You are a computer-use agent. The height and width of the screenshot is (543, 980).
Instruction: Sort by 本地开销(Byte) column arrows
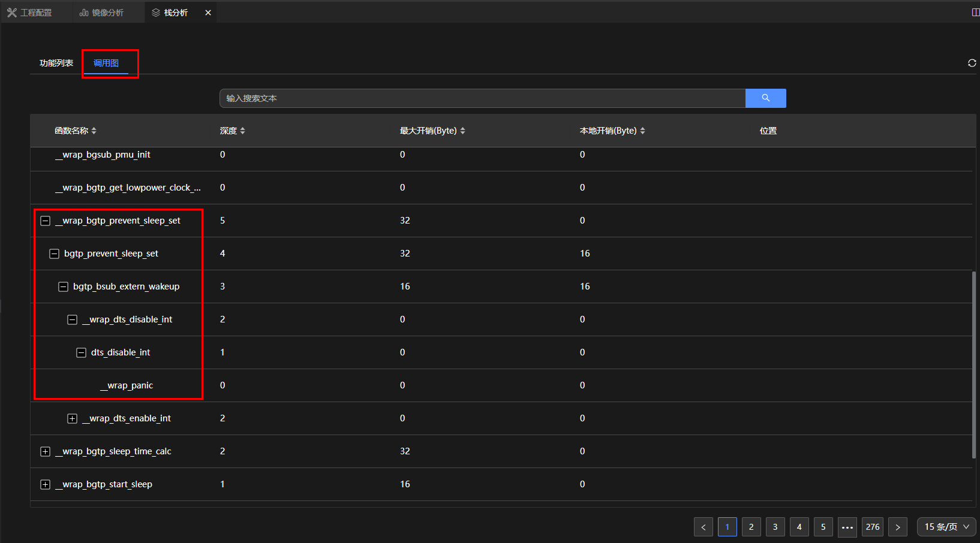pos(642,131)
